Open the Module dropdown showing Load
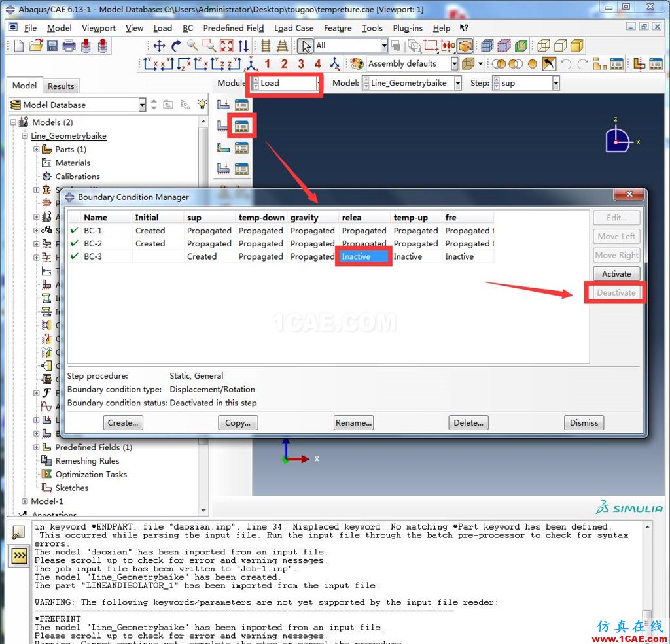Viewport: 670px width, 644px height. [x=286, y=83]
